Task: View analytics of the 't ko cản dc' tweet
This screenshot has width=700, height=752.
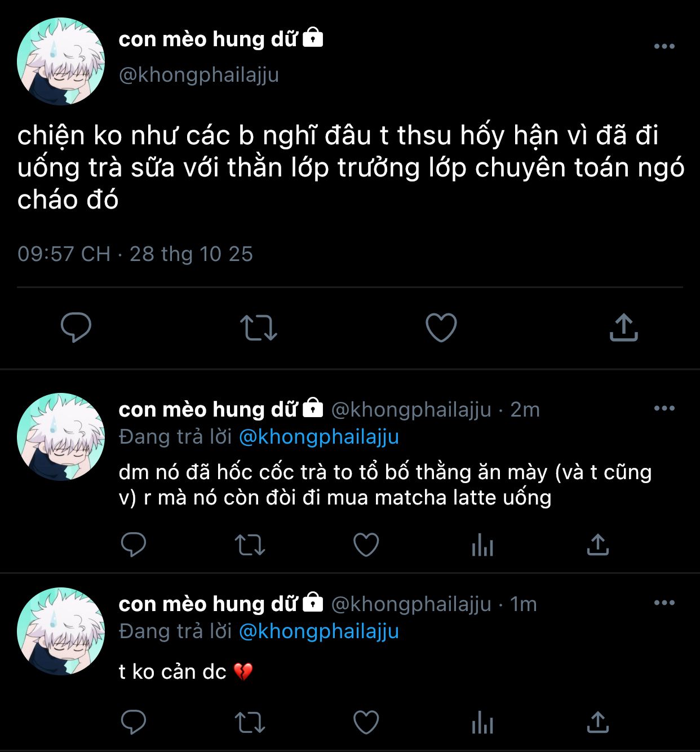Action: click(482, 723)
